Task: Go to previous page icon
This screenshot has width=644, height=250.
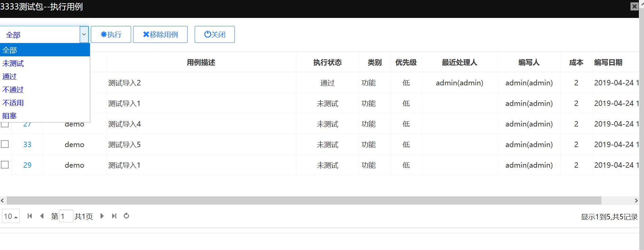Action: [42, 216]
